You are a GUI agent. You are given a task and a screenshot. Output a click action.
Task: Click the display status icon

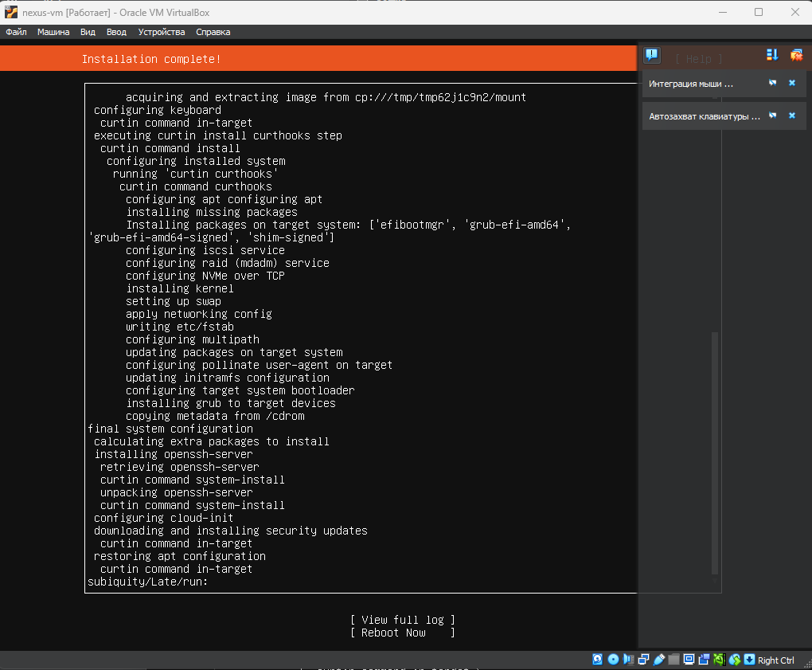pyautogui.click(x=689, y=659)
